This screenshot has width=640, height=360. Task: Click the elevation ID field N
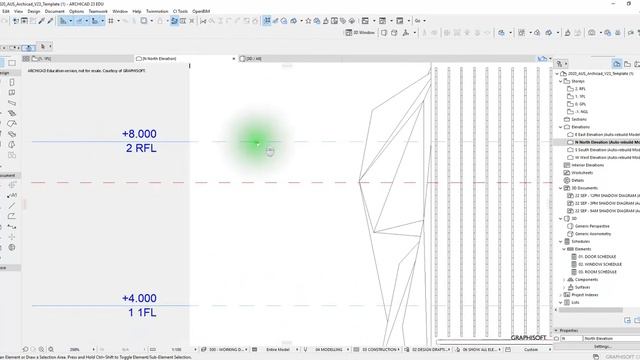[571, 338]
